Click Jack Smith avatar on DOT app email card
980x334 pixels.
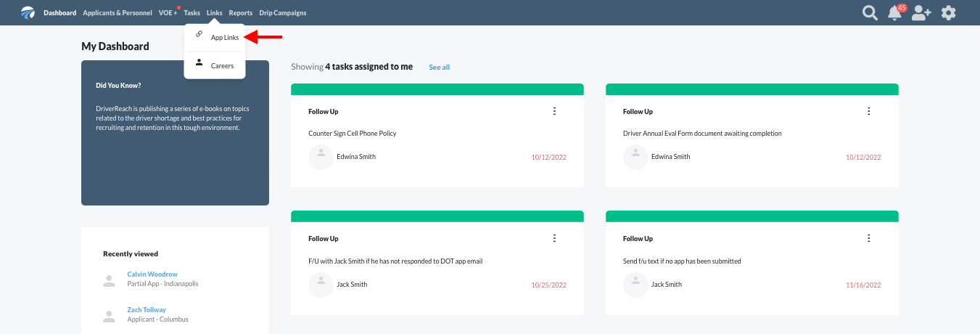point(321,285)
